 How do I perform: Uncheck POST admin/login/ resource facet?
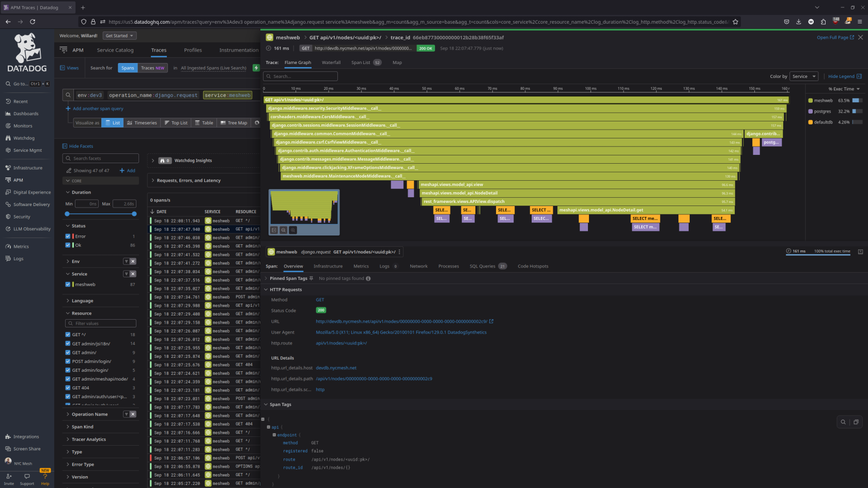pos(68,361)
